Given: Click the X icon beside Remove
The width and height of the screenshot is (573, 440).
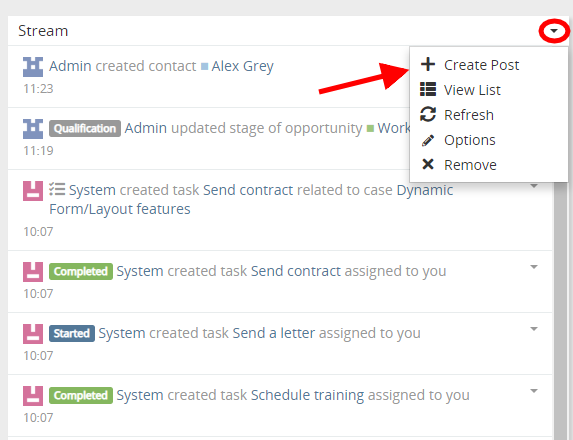Looking at the screenshot, I should click(428, 164).
